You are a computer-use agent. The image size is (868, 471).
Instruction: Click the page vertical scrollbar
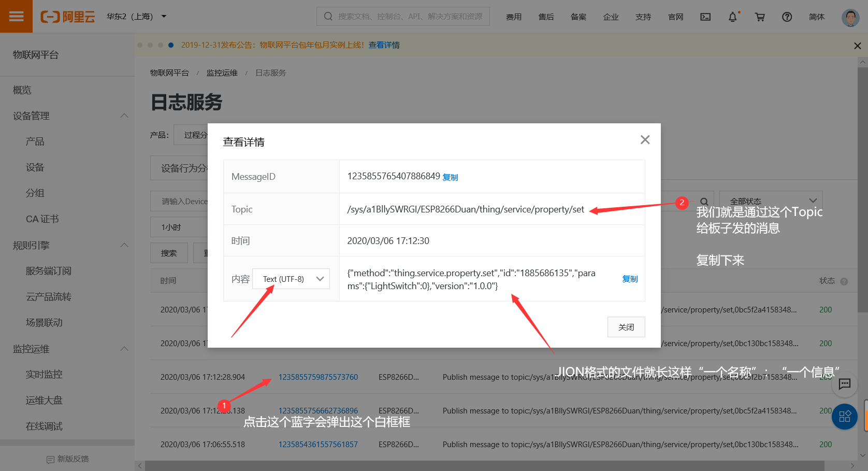tap(862, 189)
